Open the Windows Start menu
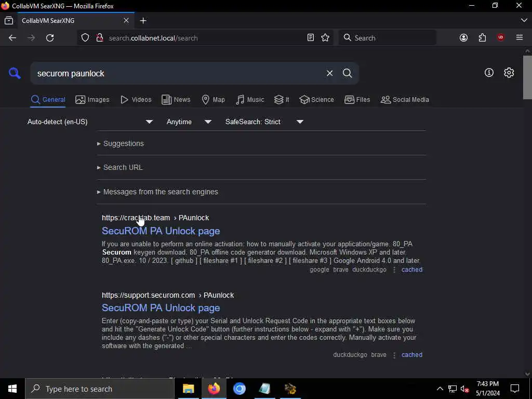This screenshot has height=399, width=532. pos(12,389)
